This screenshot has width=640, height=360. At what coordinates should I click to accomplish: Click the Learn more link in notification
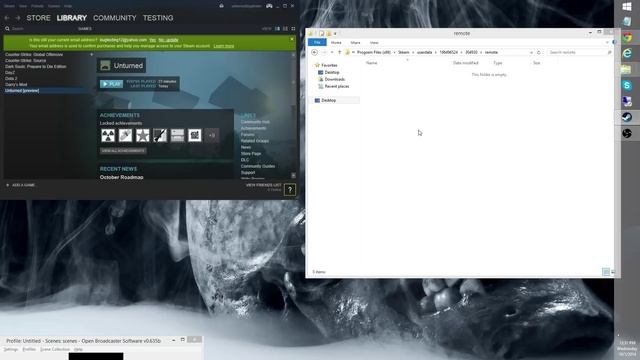click(x=224, y=46)
